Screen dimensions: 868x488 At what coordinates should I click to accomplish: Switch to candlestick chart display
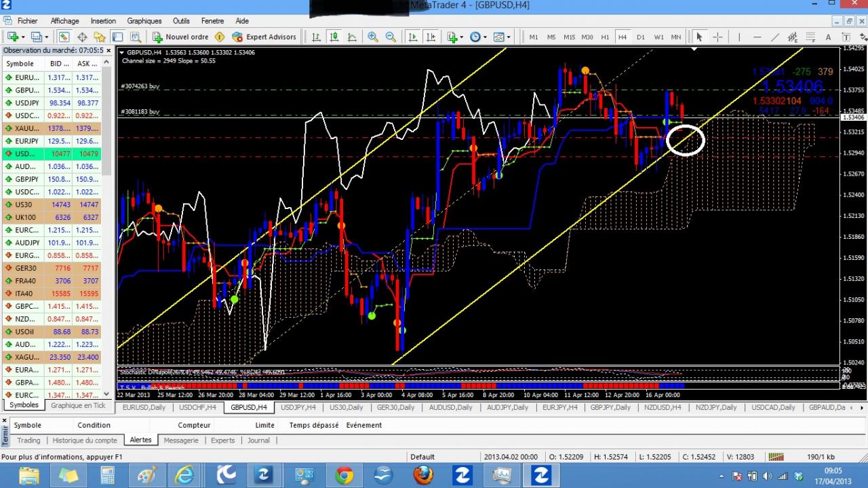point(334,37)
